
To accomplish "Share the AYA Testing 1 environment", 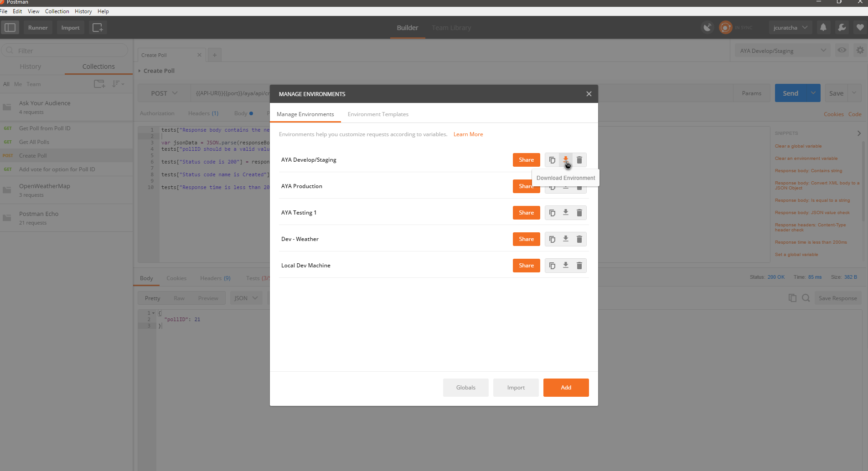I will [x=526, y=213].
